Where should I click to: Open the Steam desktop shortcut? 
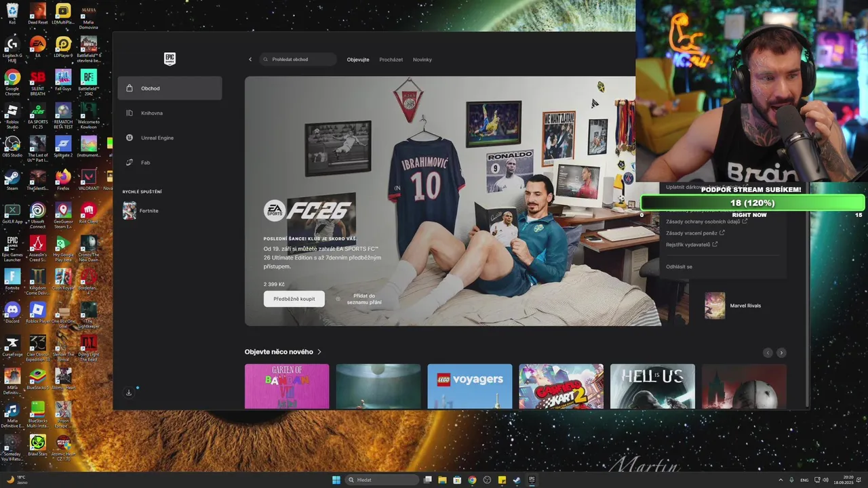(12, 180)
